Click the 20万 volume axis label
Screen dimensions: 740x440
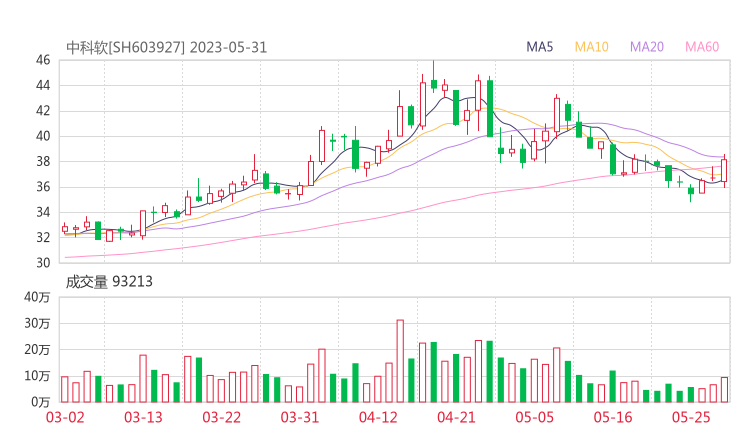coord(37,350)
